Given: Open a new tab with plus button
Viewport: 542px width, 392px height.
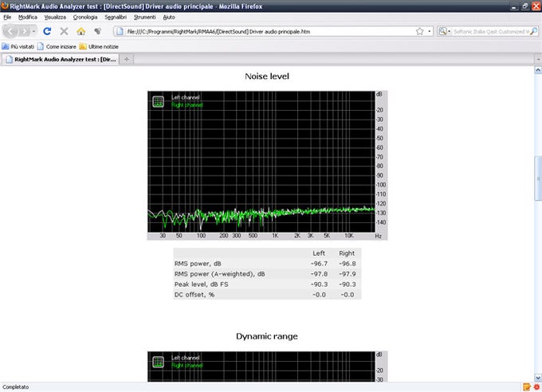Looking at the screenshot, I should pos(127,60).
